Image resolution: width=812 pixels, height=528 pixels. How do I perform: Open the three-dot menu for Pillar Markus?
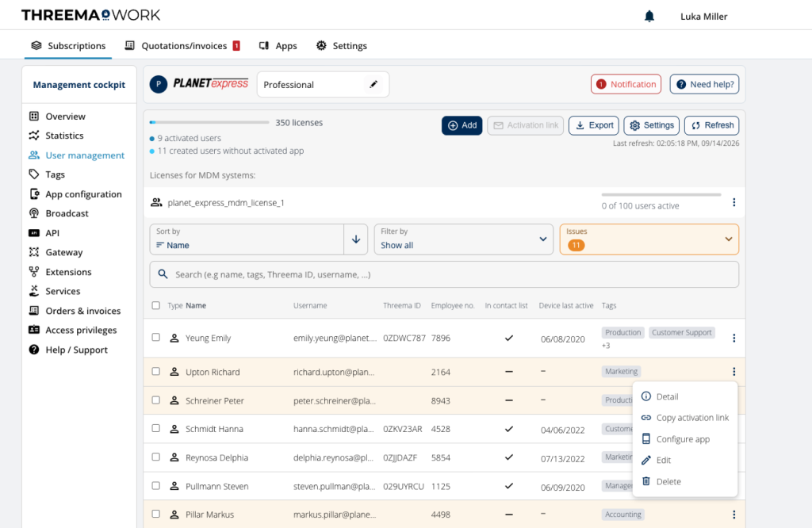click(733, 515)
